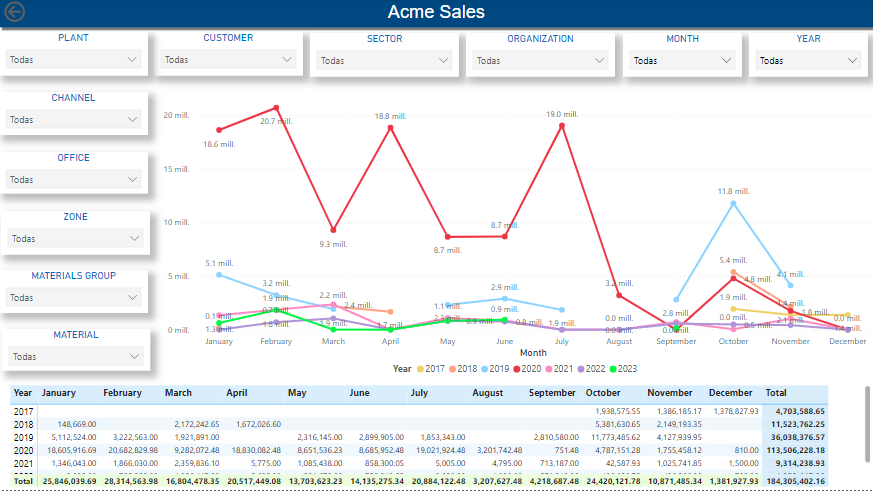Open the YEAR filter dropdown
The height and width of the screenshot is (491, 873).
[x=808, y=61]
